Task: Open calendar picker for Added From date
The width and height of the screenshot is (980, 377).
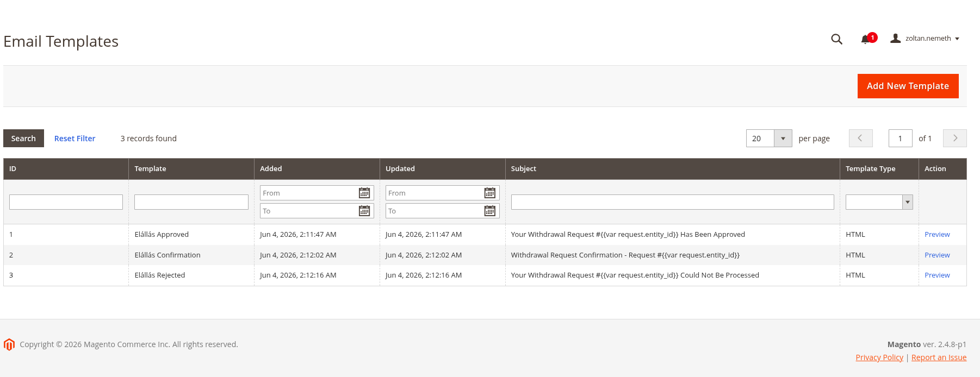Action: point(364,193)
